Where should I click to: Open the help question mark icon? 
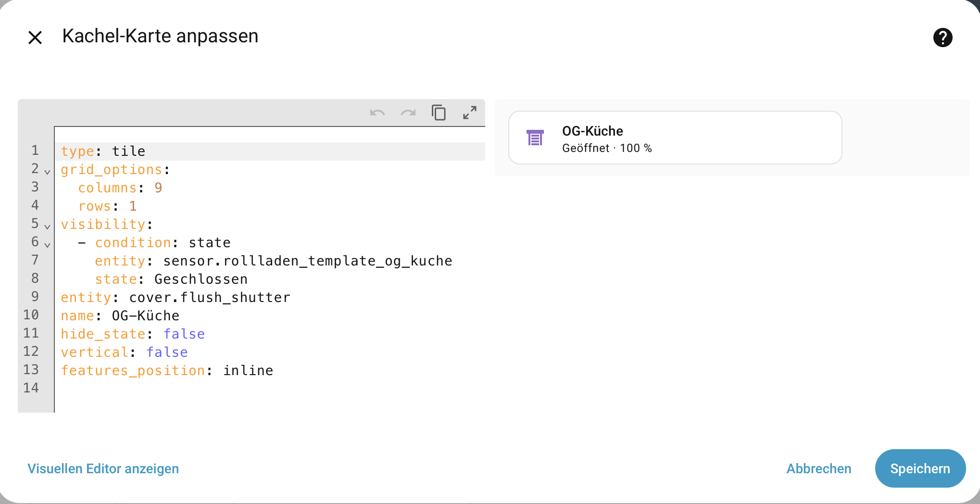coord(942,37)
